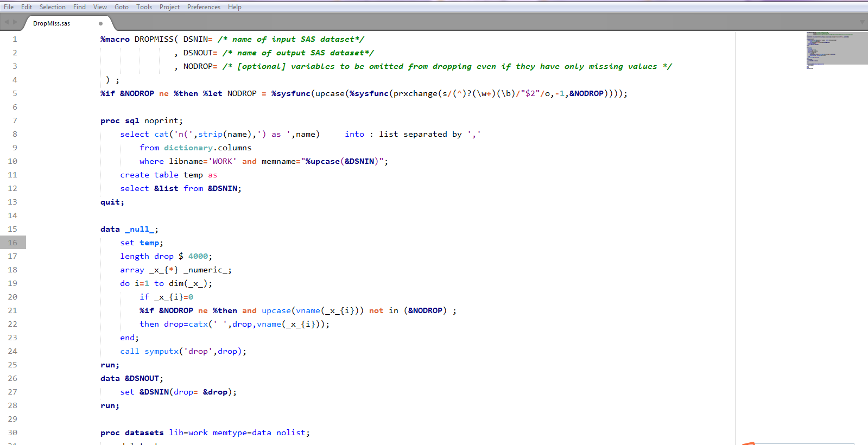Click 'set temp;' on line 16

coord(142,243)
